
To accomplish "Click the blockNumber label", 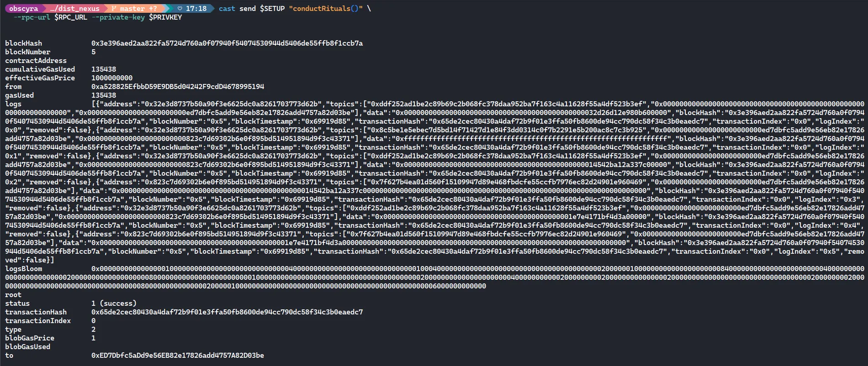I will (28, 52).
